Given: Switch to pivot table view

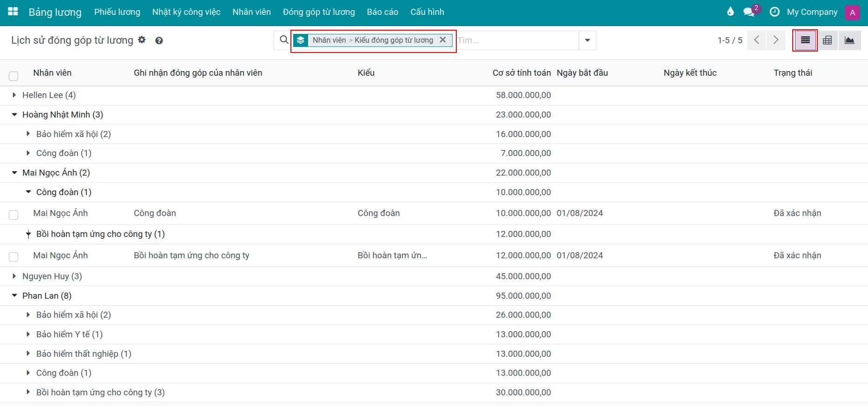Looking at the screenshot, I should [827, 40].
